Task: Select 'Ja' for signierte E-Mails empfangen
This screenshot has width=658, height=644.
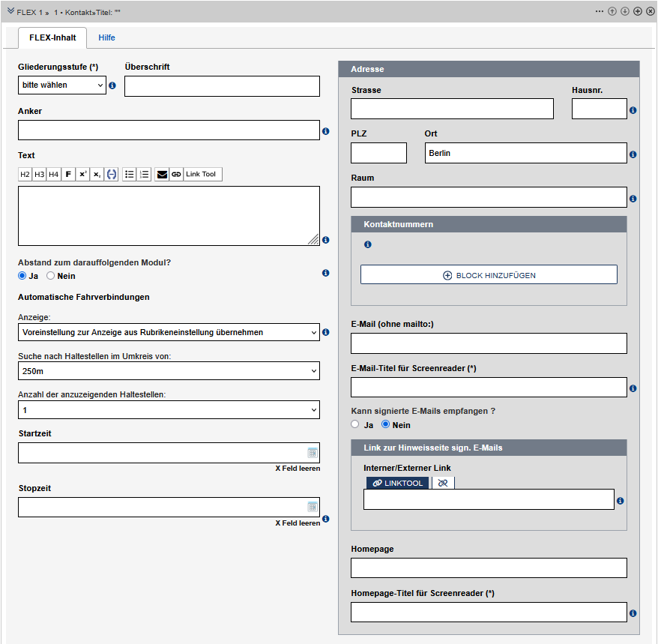Action: pos(355,425)
